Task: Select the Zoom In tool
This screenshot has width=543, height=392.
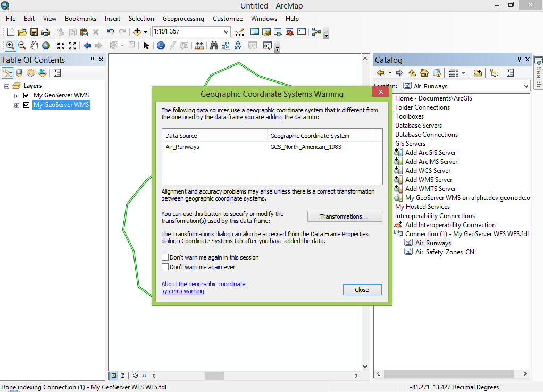Action: (x=10, y=45)
